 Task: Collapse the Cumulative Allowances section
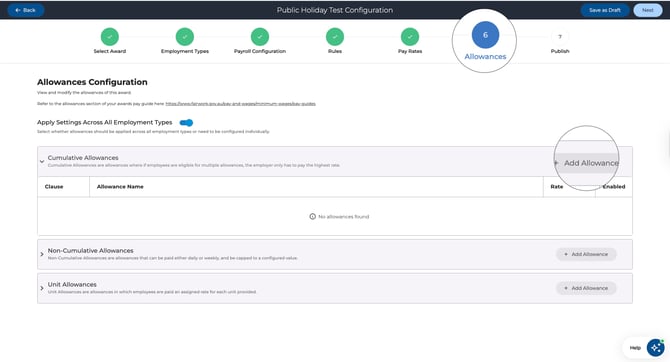[42, 162]
